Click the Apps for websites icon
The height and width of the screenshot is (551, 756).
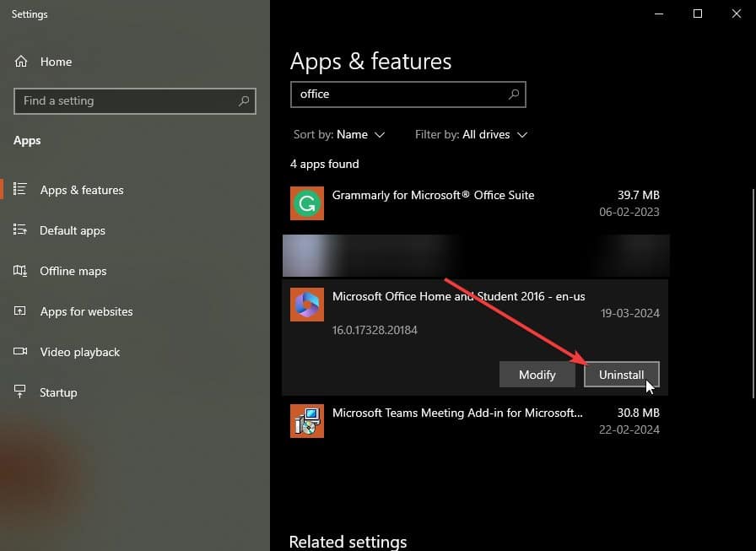[x=19, y=311]
